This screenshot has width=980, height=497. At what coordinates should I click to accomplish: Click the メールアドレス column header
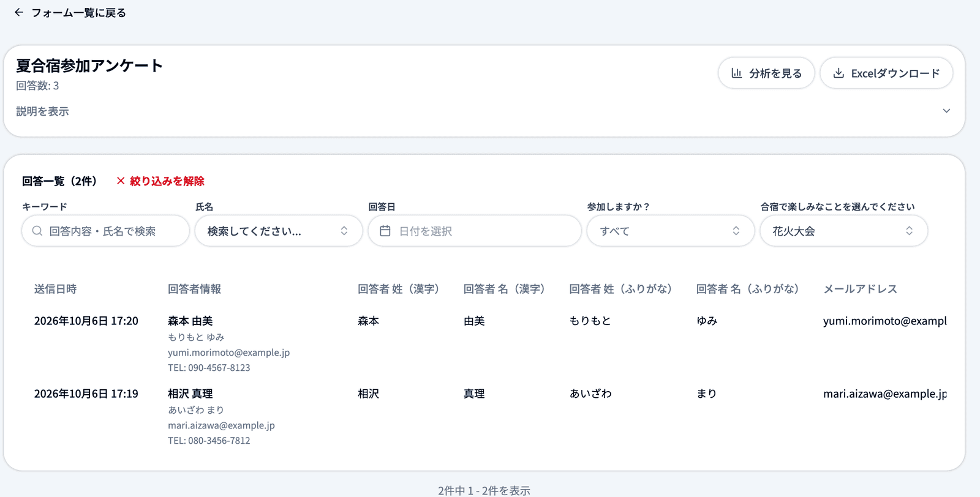[x=860, y=289]
